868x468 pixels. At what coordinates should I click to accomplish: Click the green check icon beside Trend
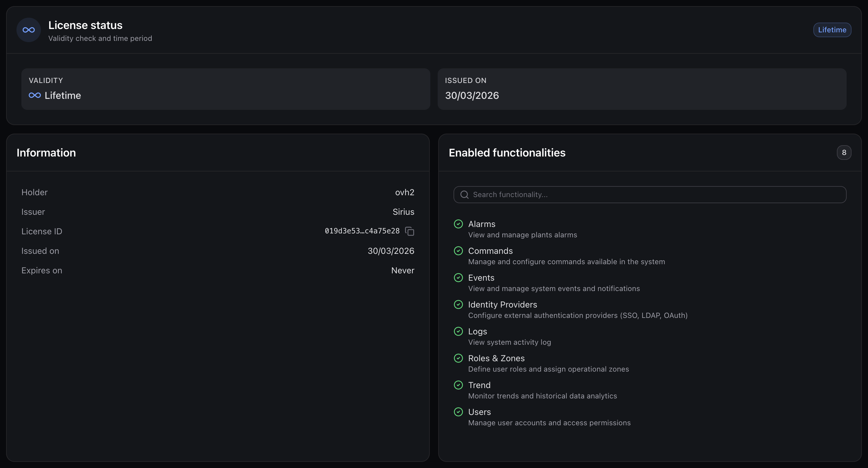pos(458,385)
